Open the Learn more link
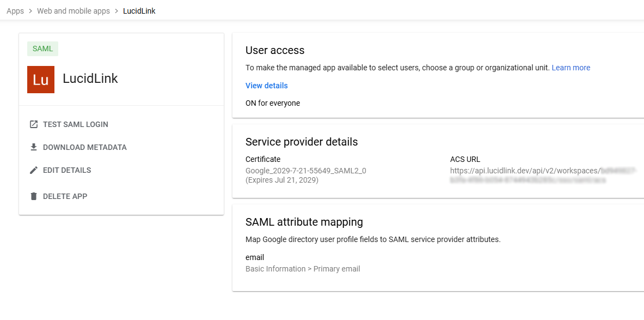This screenshot has width=644, height=320. tap(571, 68)
